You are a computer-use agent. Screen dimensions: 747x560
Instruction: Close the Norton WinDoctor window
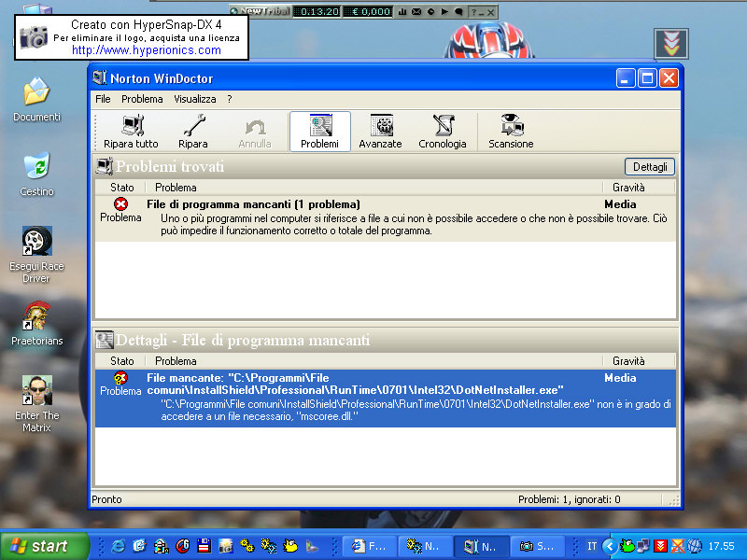click(669, 78)
